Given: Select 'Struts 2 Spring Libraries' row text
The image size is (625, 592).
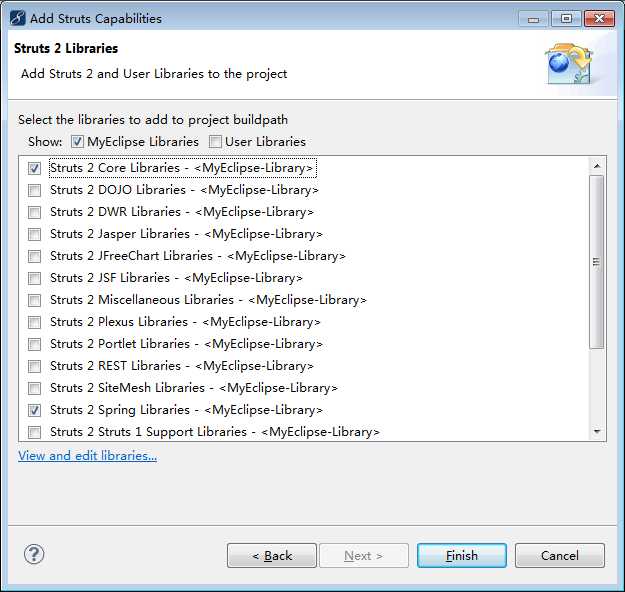Looking at the screenshot, I should [186, 410].
